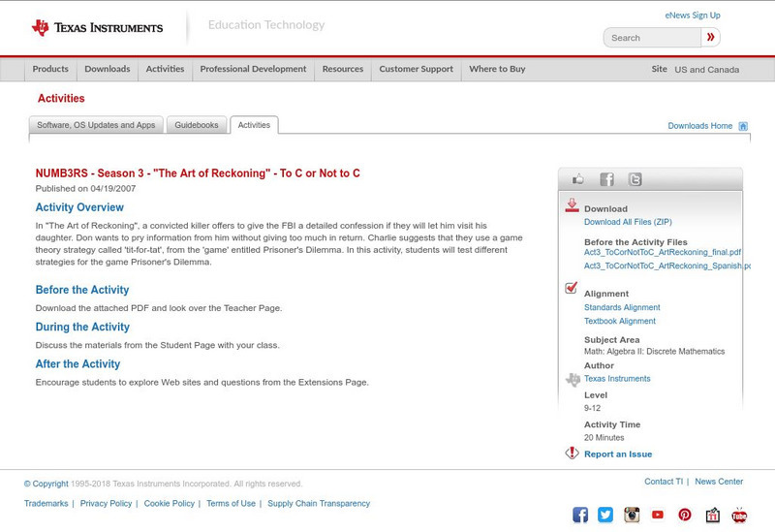Click the Education Technology header text

[x=266, y=25]
